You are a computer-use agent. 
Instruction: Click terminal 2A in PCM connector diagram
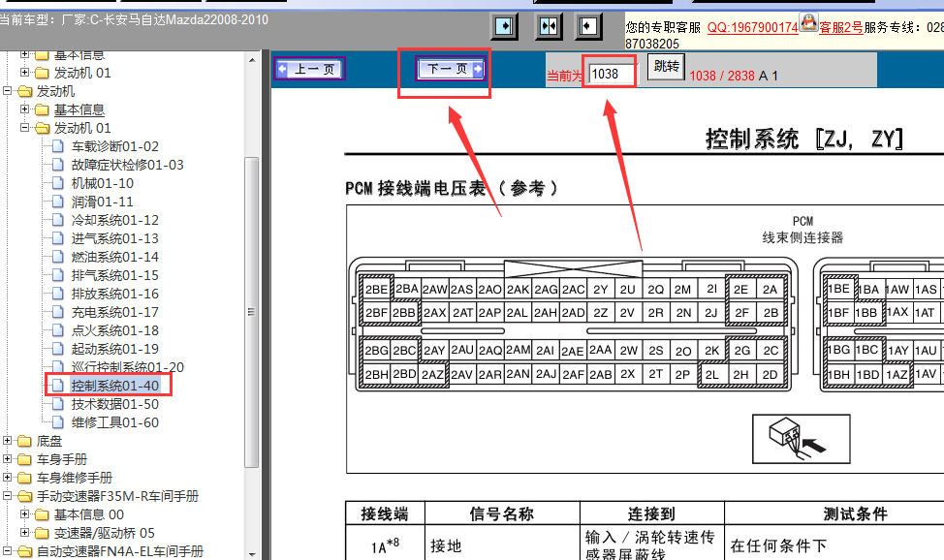pyautogui.click(x=770, y=290)
